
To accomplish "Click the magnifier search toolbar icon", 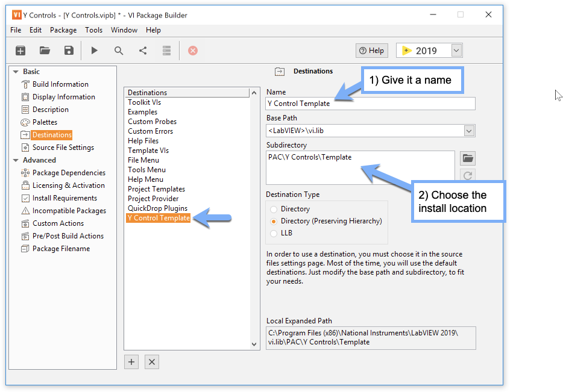I will pos(119,51).
